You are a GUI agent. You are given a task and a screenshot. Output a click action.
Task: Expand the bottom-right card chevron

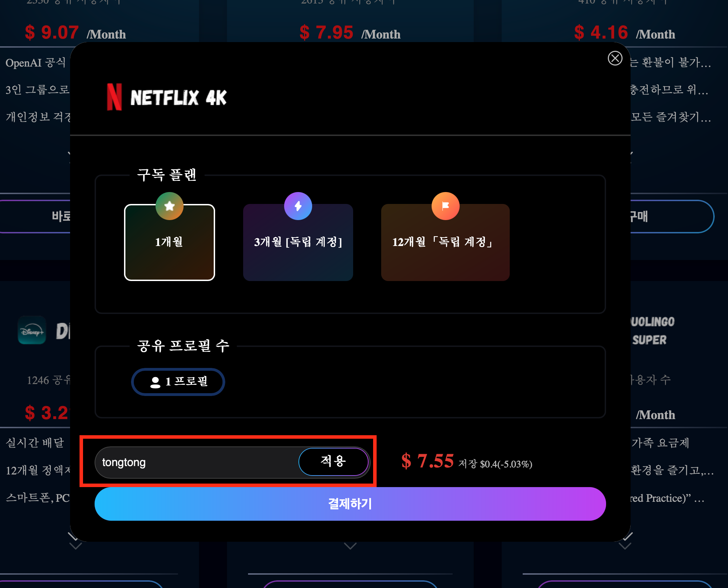pos(625,545)
